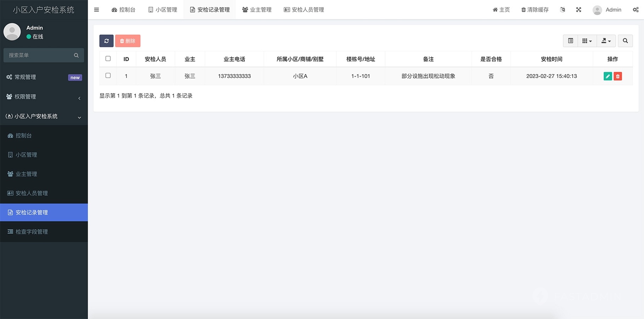Open the table search icon button
Viewport: 644px width, 319px height.
tap(625, 41)
